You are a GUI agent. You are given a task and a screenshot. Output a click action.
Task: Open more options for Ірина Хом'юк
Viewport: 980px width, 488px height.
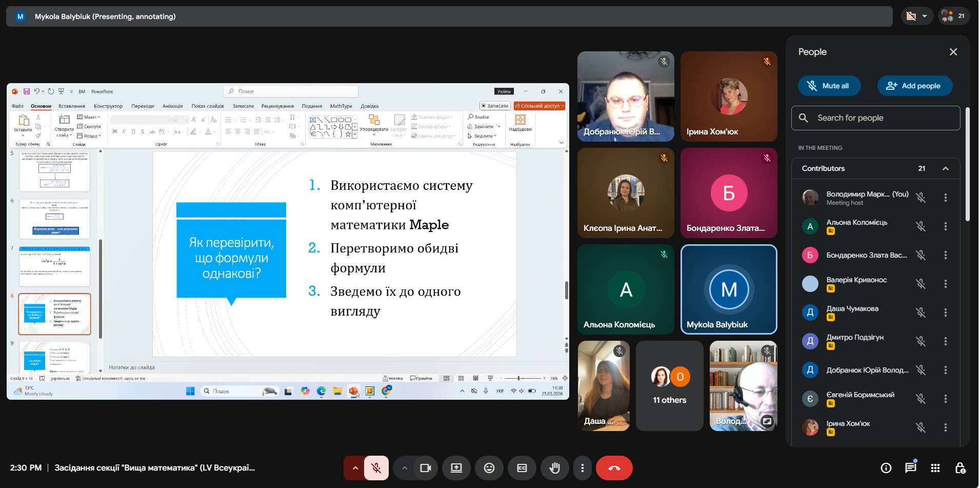(945, 427)
